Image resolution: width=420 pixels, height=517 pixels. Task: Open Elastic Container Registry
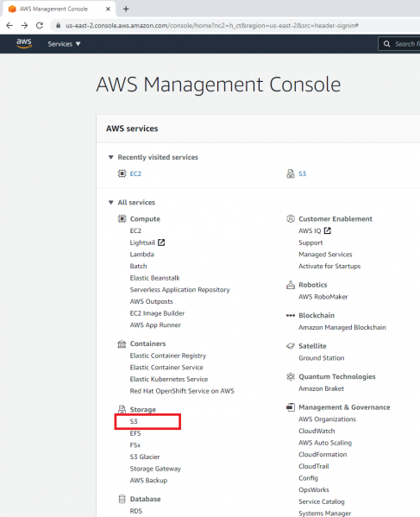click(x=168, y=356)
